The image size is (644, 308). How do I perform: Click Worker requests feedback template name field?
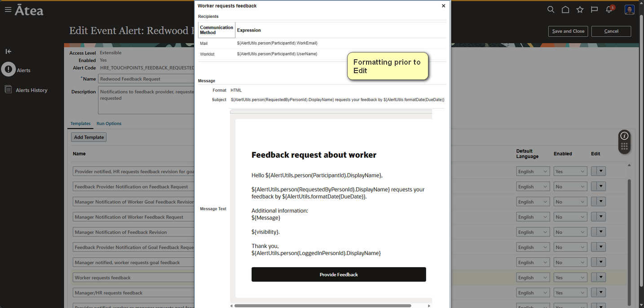pos(134,277)
